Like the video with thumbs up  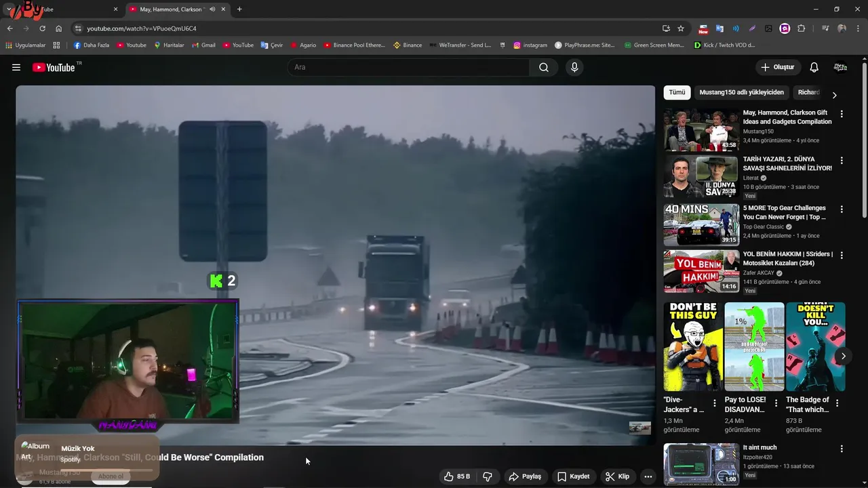[x=456, y=476]
